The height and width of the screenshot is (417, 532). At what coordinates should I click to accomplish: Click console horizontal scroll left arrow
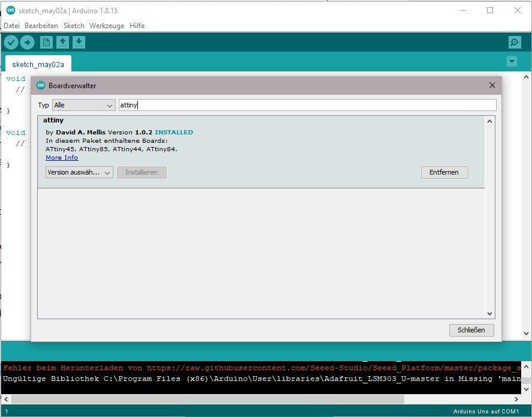coord(6,400)
